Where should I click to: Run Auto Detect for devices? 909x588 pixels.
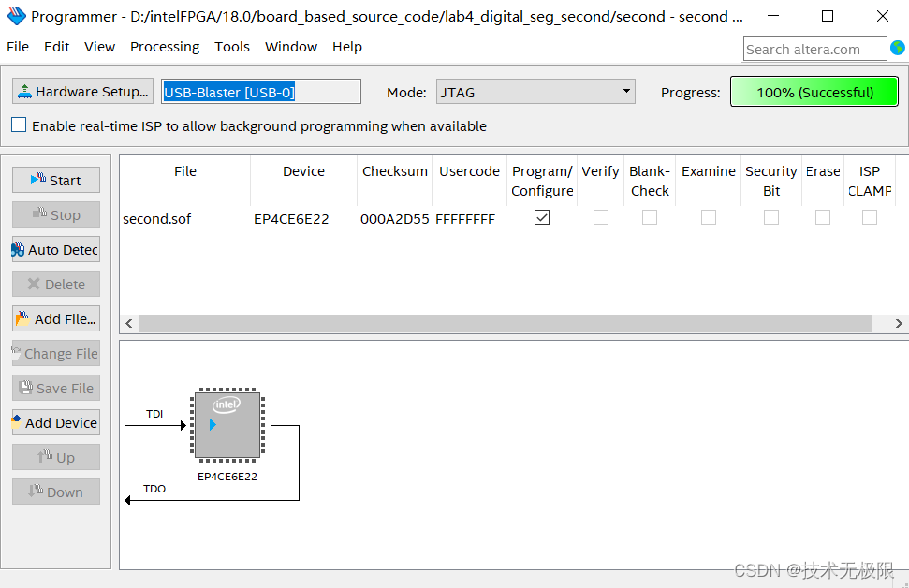56,249
